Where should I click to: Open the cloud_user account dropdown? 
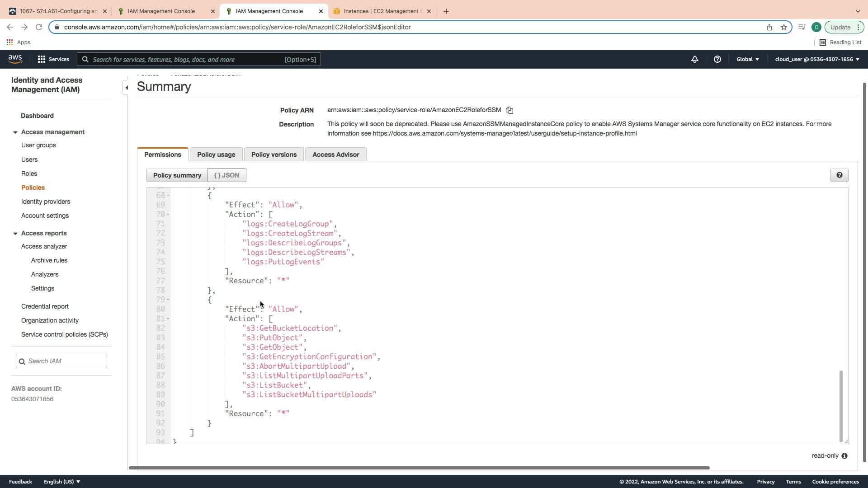[x=817, y=59]
